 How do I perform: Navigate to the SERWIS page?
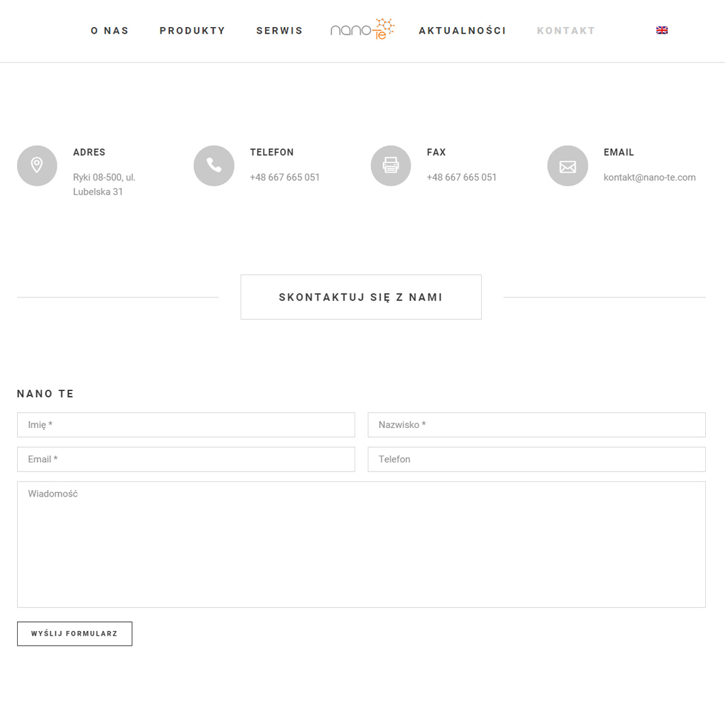(x=279, y=30)
